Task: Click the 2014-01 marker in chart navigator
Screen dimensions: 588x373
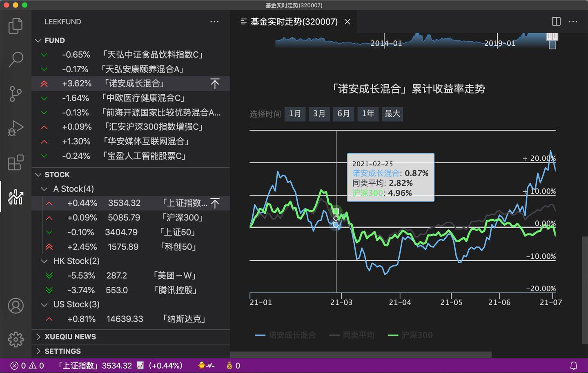Action: (x=386, y=43)
